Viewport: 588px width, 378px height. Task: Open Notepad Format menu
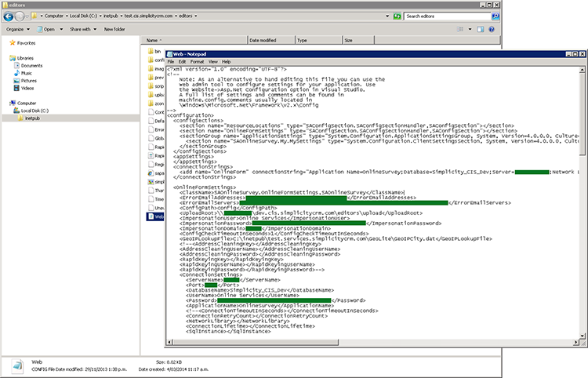pyautogui.click(x=197, y=61)
